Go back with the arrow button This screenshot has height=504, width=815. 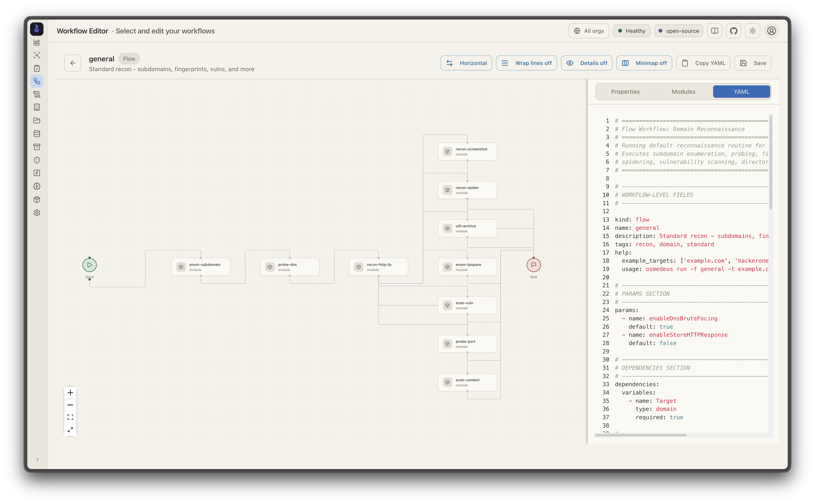(73, 63)
